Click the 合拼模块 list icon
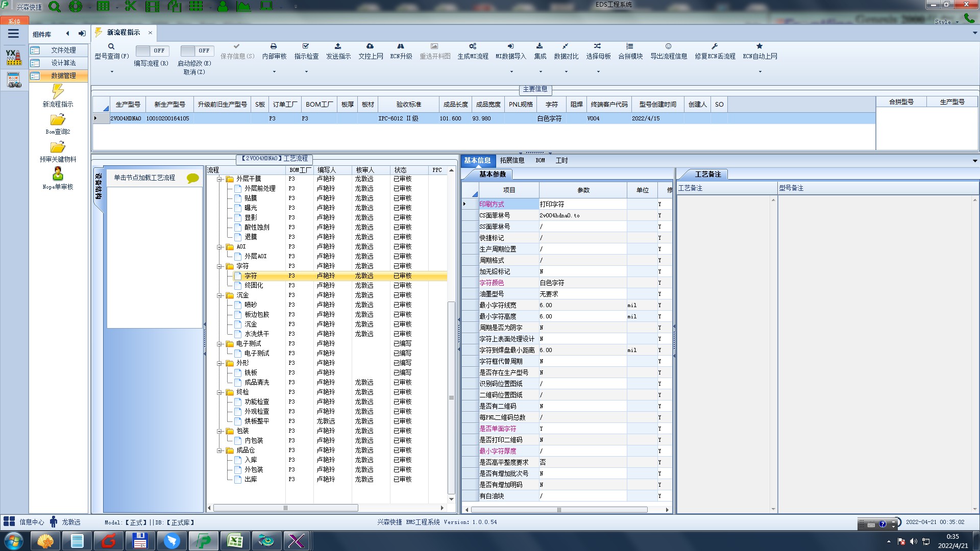 [x=630, y=46]
